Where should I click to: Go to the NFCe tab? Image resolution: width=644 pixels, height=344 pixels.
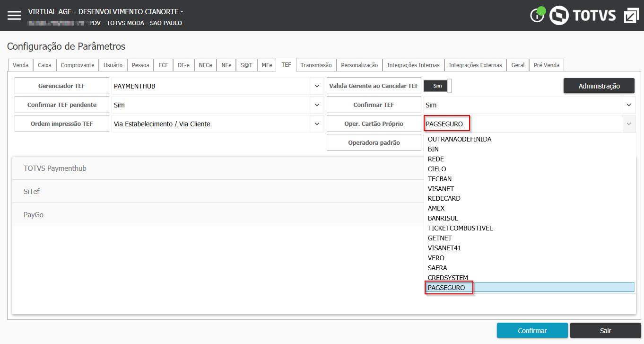point(205,65)
